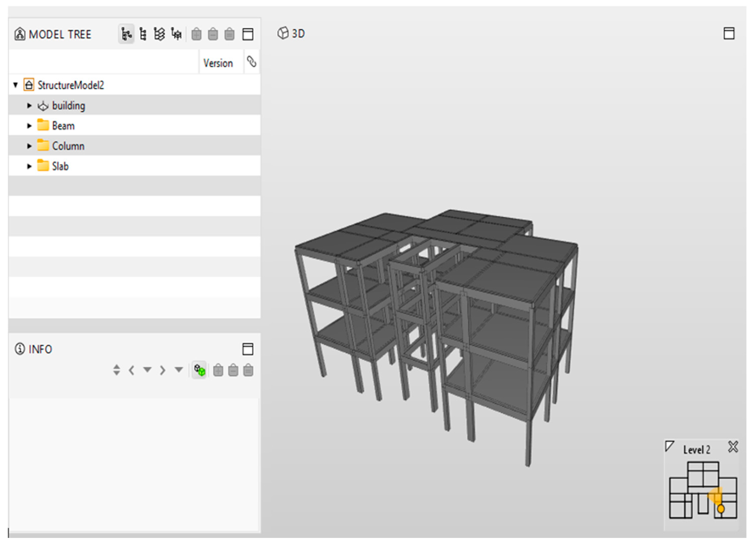Close the Level 2 minimap
This screenshot has width=756, height=545.
point(733,447)
